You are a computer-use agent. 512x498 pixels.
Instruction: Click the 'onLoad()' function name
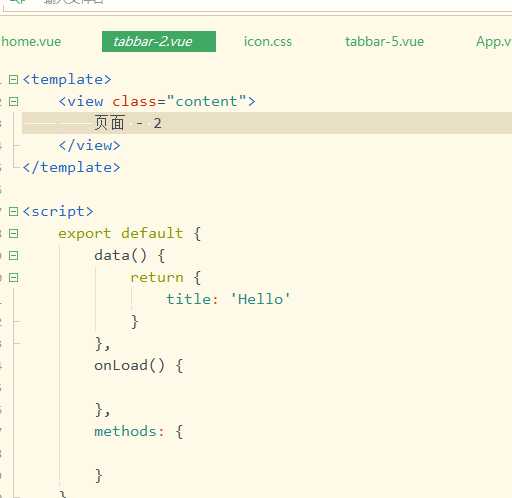pyautogui.click(x=129, y=366)
